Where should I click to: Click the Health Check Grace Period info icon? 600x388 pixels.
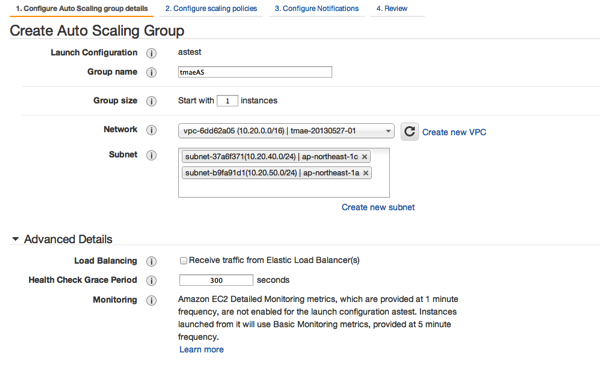(152, 280)
